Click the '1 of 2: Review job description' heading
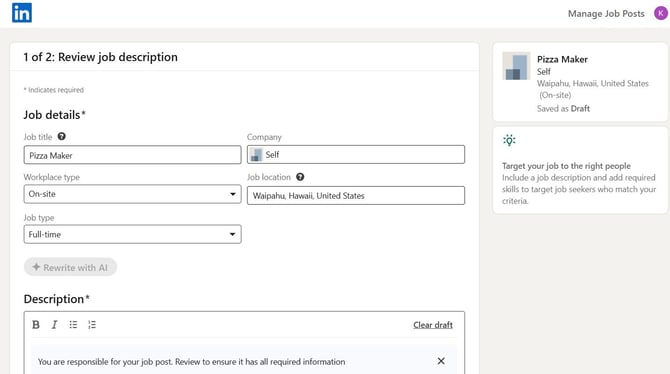 tap(100, 57)
